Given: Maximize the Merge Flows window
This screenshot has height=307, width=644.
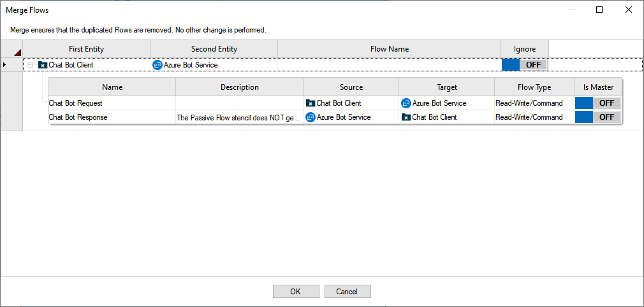Looking at the screenshot, I should point(599,10).
